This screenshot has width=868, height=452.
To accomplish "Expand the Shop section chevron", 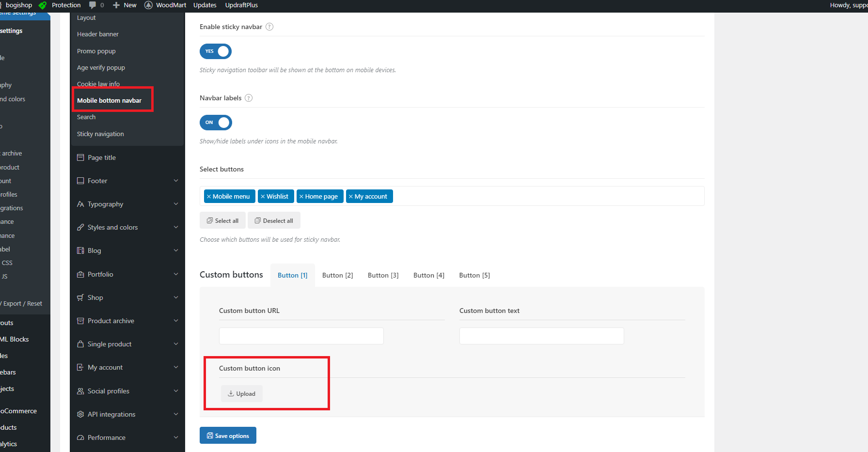I will click(x=176, y=297).
